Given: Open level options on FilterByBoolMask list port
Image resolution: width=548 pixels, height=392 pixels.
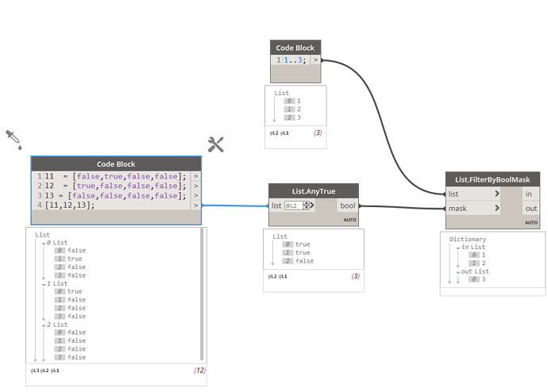Looking at the screenshot, I should point(497,194).
